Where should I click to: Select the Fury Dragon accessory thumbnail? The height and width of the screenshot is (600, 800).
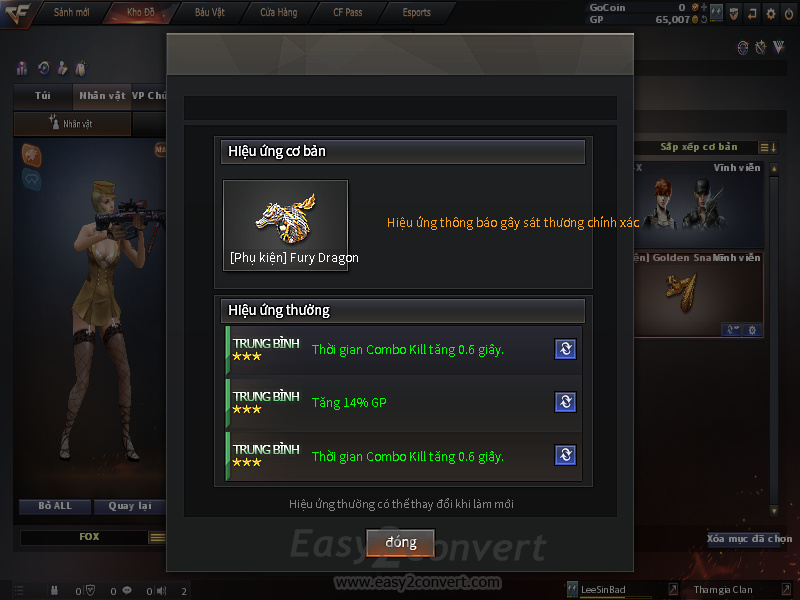(286, 225)
